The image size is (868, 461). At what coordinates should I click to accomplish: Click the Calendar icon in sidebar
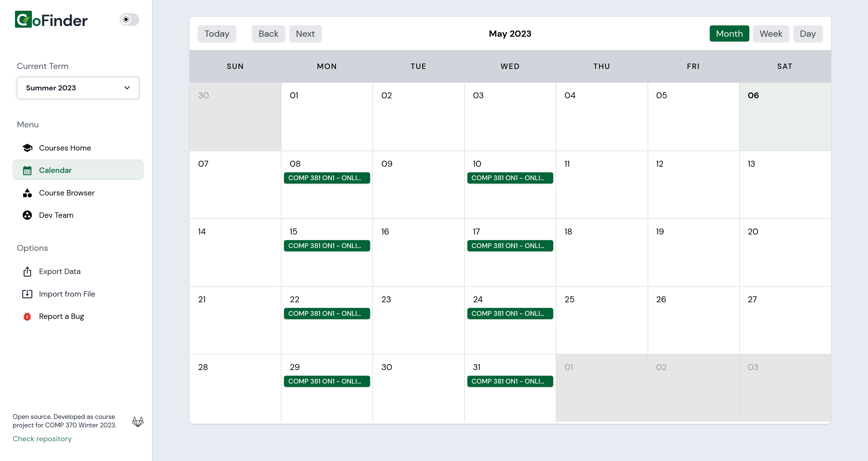[x=27, y=171]
